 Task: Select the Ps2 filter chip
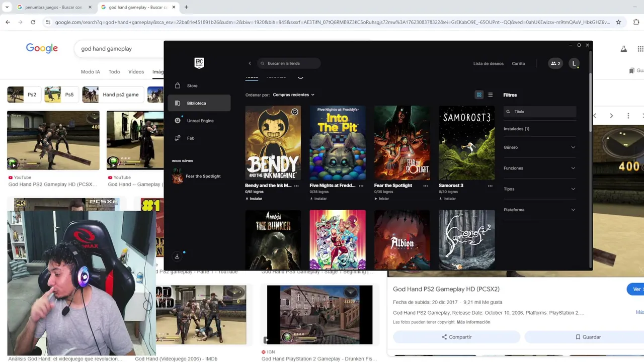point(24,95)
